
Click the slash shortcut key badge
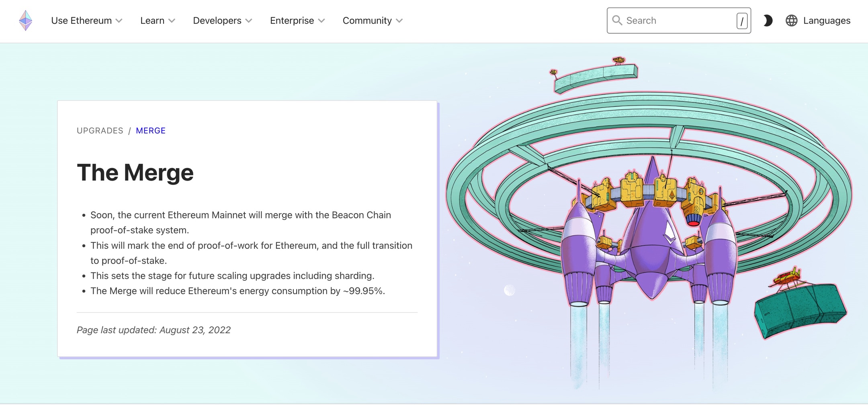pos(742,20)
